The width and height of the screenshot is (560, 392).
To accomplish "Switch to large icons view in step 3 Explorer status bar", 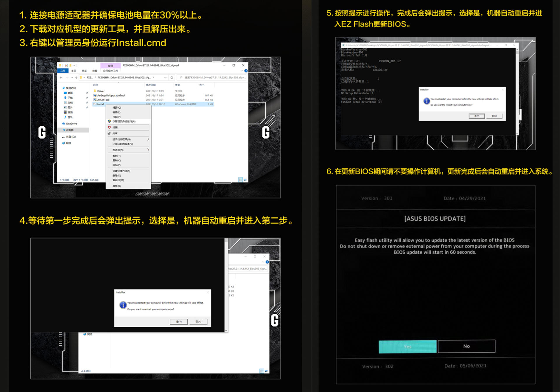I will pos(245,180).
